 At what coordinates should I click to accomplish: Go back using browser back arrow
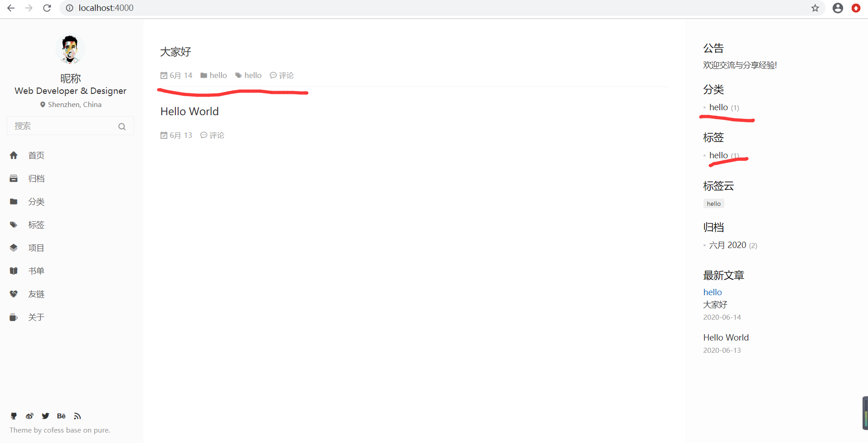(11, 8)
